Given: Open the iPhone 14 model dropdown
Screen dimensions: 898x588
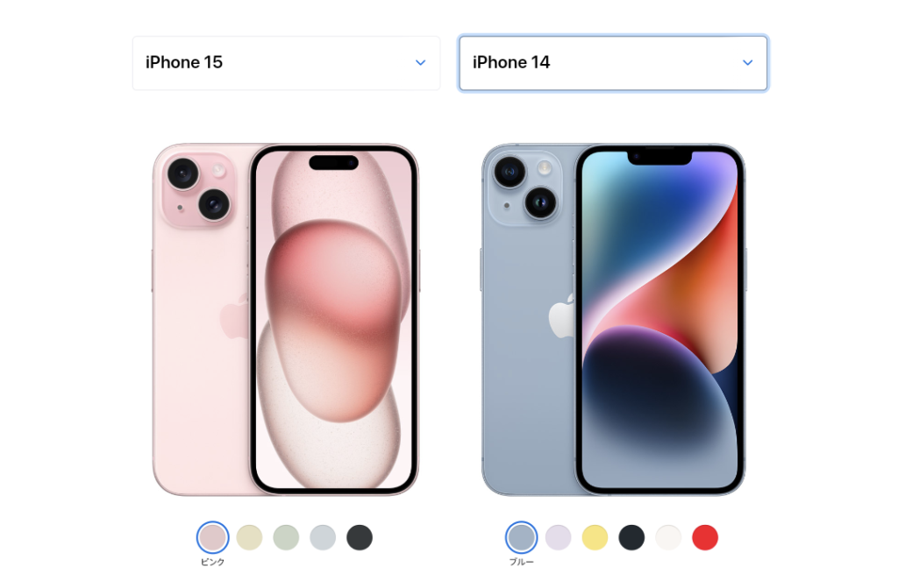Looking at the screenshot, I should pyautogui.click(x=613, y=63).
